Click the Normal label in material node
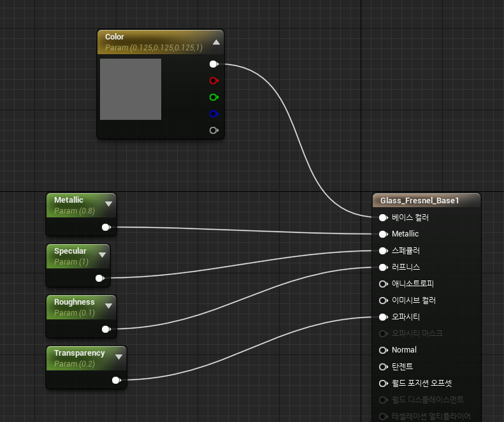Screen dimensions: 504x422 (404, 350)
